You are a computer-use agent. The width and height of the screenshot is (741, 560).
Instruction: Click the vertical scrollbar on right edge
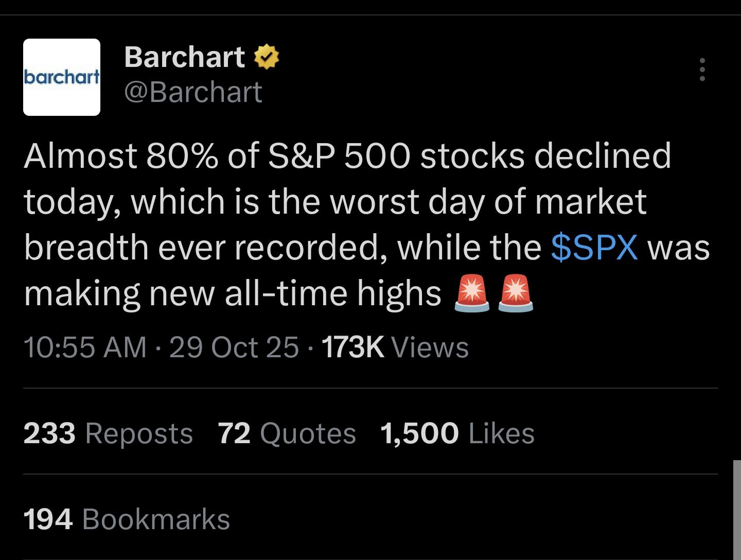(736, 510)
